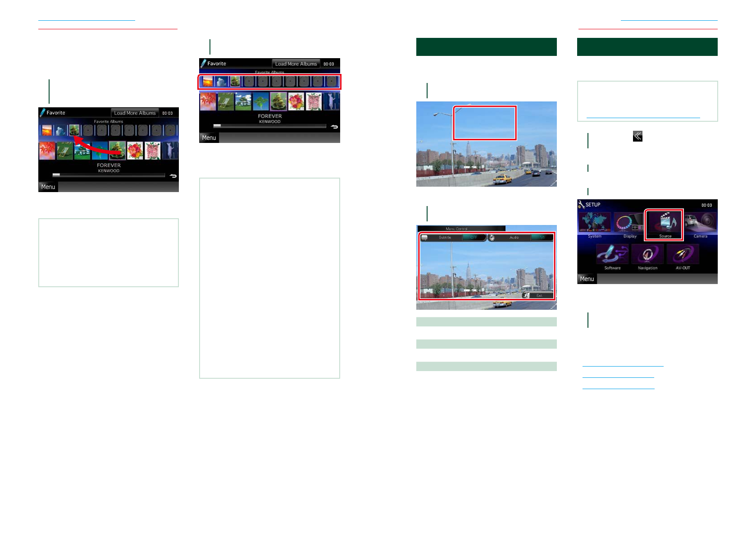This screenshot has height=537, width=756.
Task: Click album scroll bar on red-arrow Favorite screen
Action: pyautogui.click(x=109, y=175)
